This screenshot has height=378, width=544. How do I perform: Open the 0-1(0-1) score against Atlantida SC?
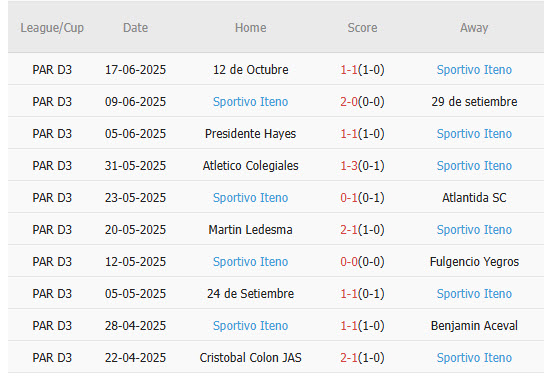point(362,198)
